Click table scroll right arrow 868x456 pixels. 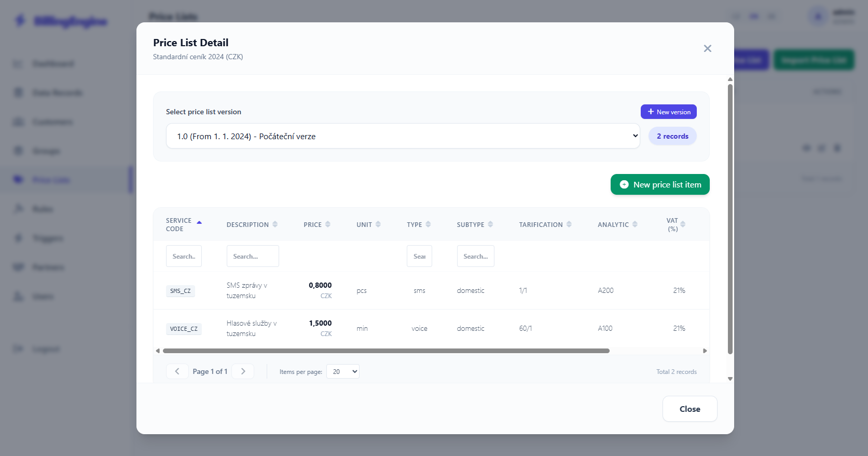coord(705,351)
